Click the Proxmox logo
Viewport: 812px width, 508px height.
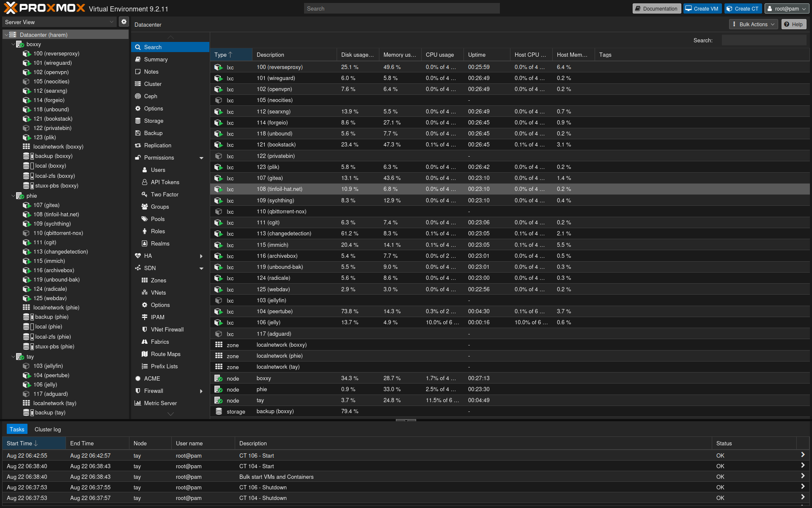44,8
